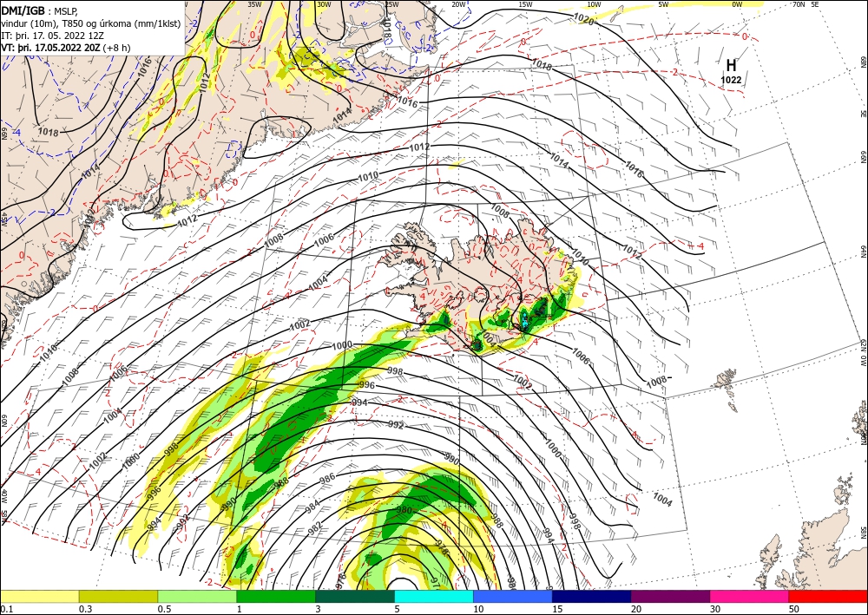The height and width of the screenshot is (615, 868).
Task: Select the "VT: þri. 17.05.2022 20Z (+8 h)" line
Action: click(66, 48)
